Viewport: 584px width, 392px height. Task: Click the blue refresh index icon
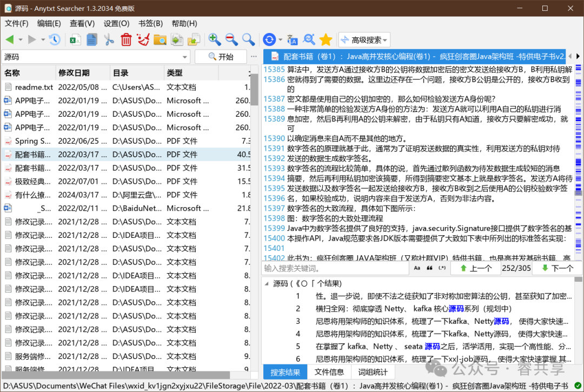269,39
